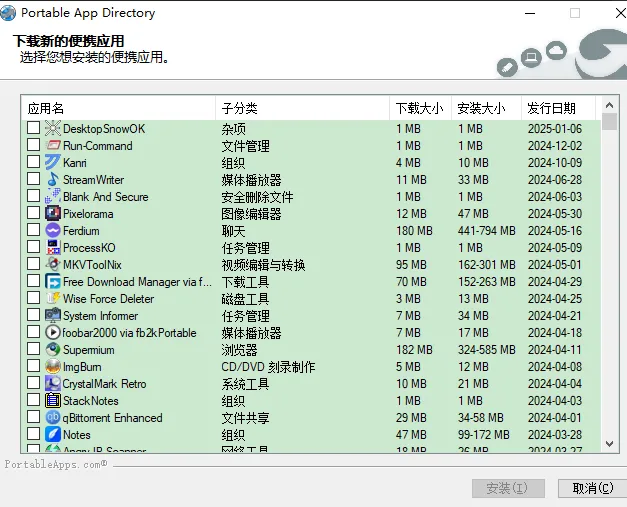Tick the StreamWriter checkbox
This screenshot has height=507, width=627.
pos(34,179)
